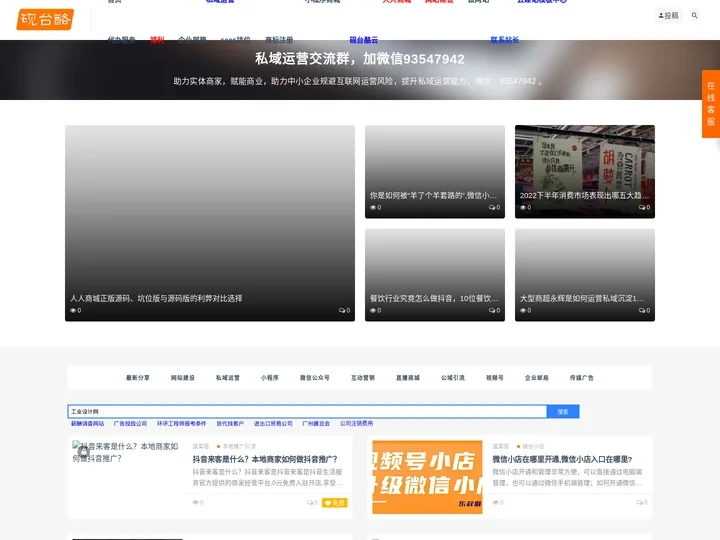Select the 网站建设 tab
Viewport: 720px width, 540px height.
[183, 377]
